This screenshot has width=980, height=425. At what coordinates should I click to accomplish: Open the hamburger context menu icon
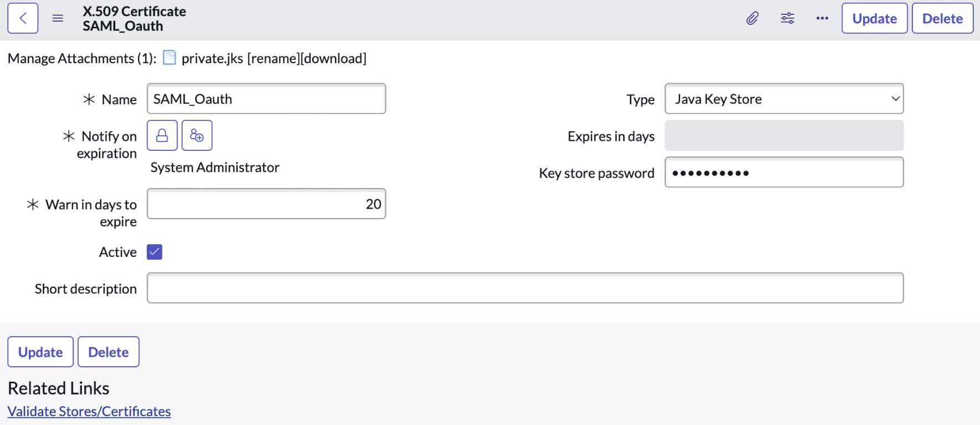coord(58,18)
